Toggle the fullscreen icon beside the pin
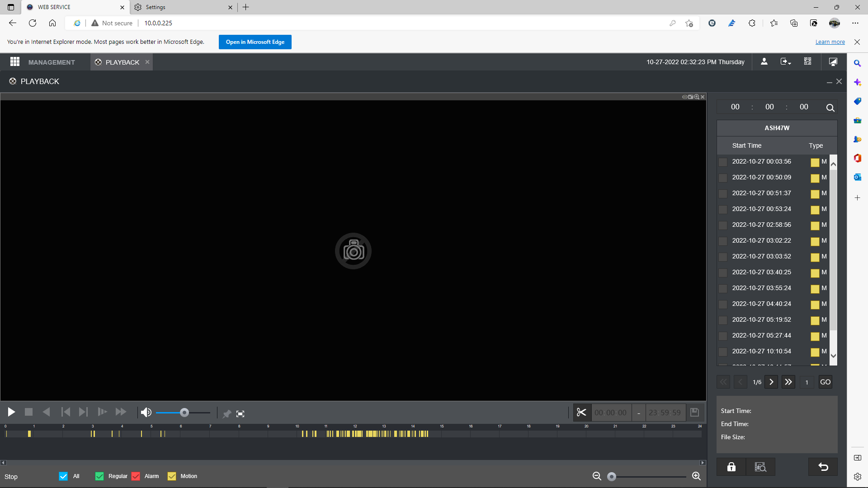The width and height of the screenshot is (868, 488). point(241,414)
